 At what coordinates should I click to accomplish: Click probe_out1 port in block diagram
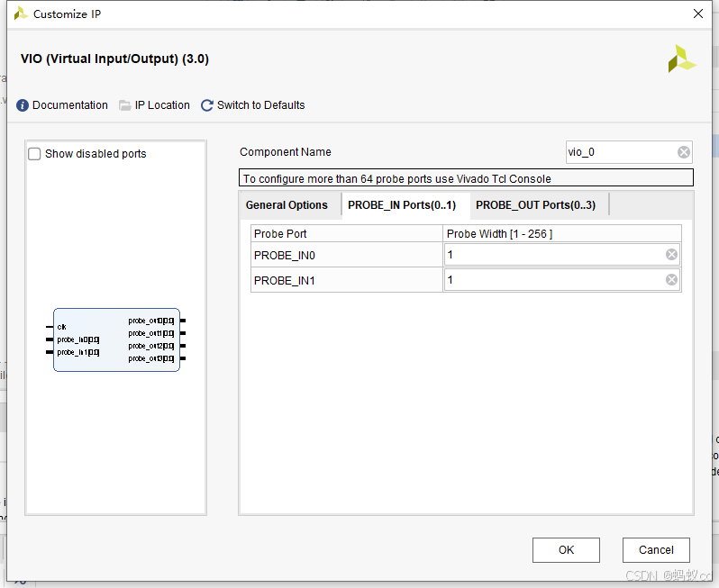(151, 333)
